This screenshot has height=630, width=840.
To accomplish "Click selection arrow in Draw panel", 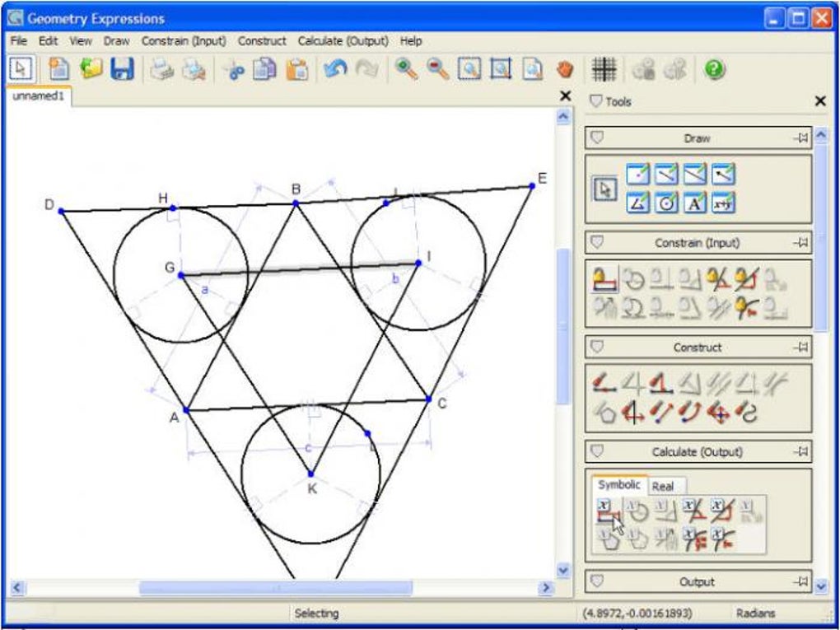I will coord(605,189).
